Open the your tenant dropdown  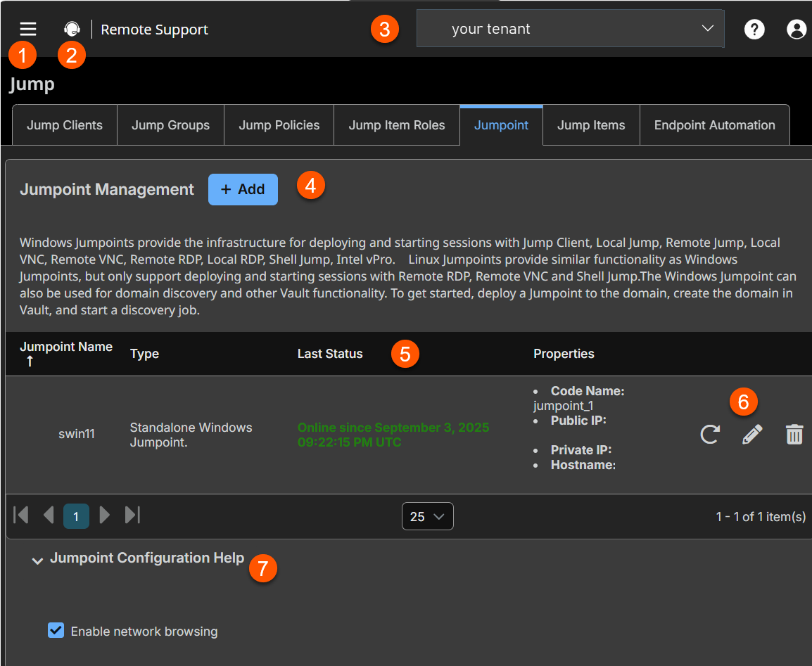(x=570, y=28)
